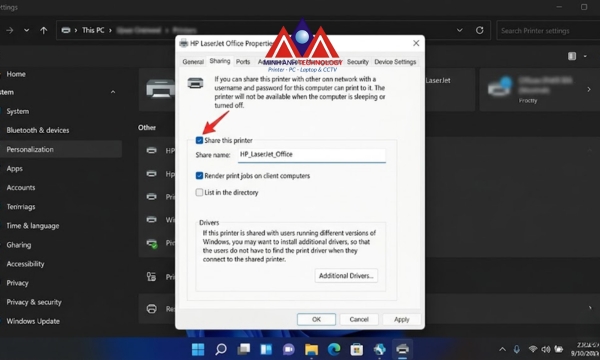Click the Search Printer settings box
Viewport: 600px width, 360px height.
pos(548,31)
